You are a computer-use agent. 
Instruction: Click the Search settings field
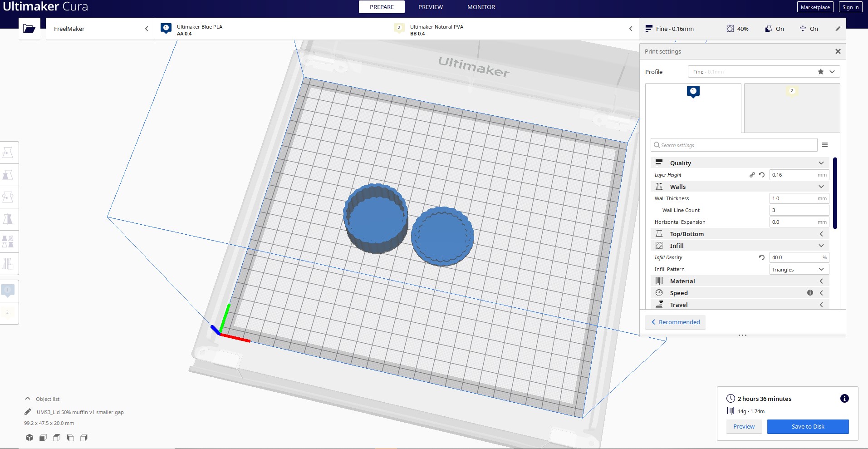tap(734, 145)
